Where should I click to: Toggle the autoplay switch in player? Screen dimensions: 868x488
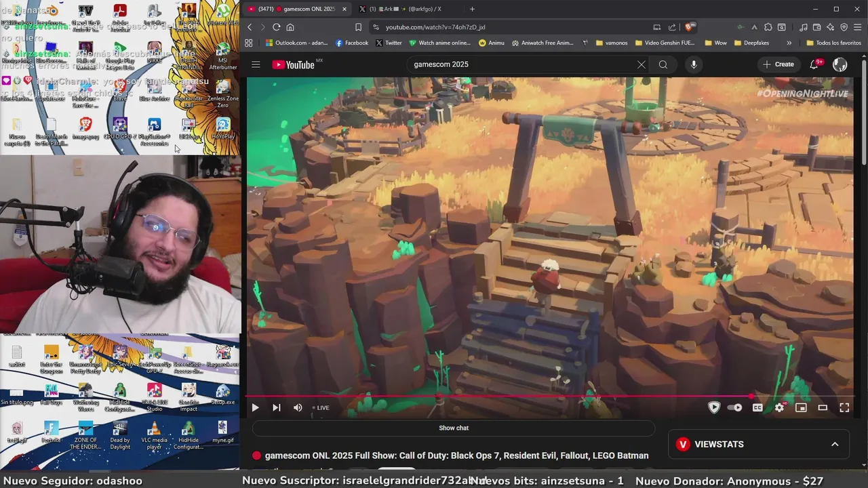[x=734, y=407]
